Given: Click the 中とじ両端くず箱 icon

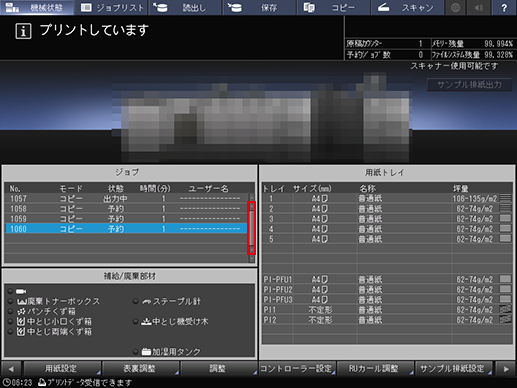Looking at the screenshot, I should pos(21,332).
